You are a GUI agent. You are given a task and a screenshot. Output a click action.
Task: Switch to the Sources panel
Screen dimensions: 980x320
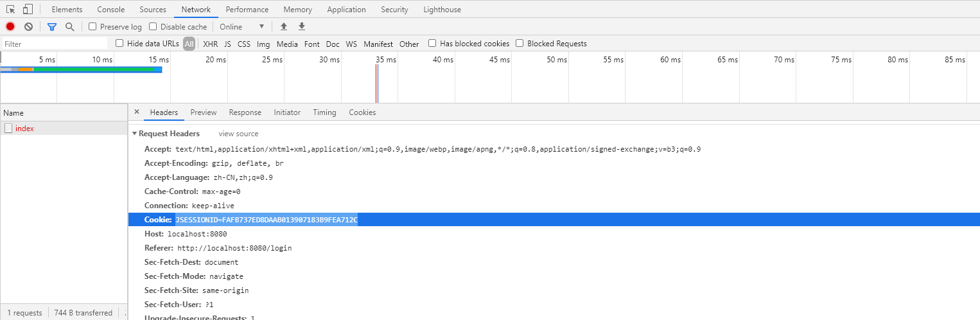[x=153, y=10]
